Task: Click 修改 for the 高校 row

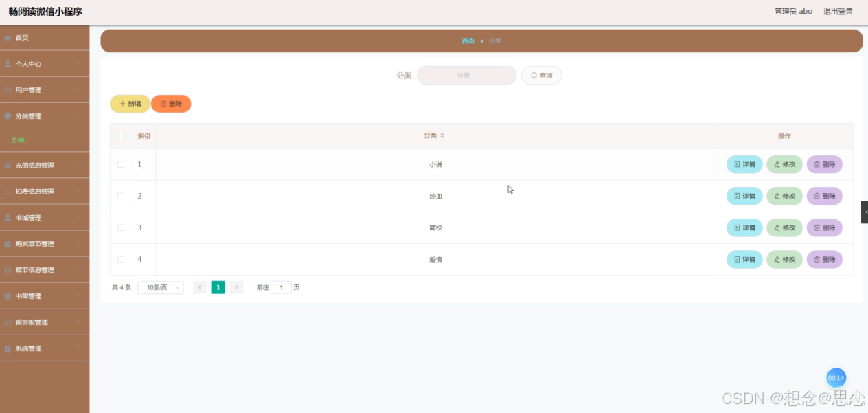Action: pos(784,227)
